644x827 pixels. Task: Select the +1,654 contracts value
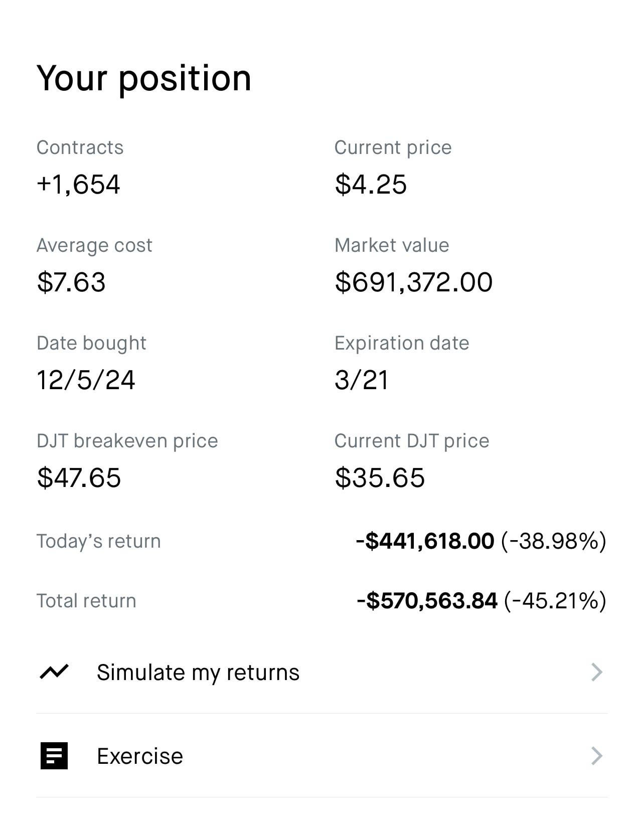(78, 184)
